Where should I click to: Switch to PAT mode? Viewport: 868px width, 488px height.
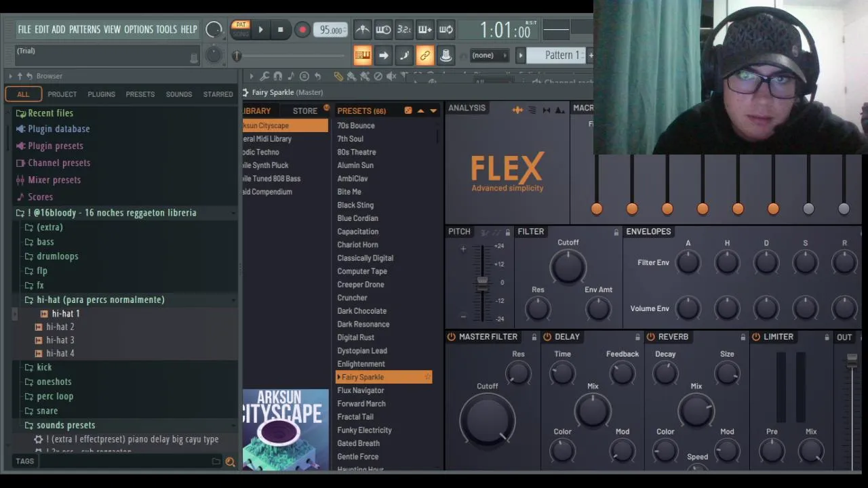(240, 25)
